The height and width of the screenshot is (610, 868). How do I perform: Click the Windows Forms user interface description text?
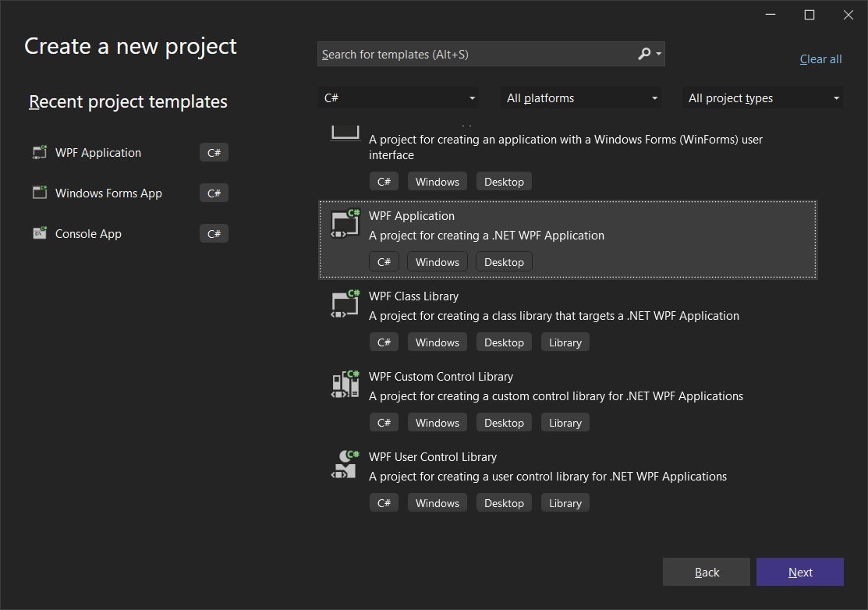pyautogui.click(x=565, y=147)
